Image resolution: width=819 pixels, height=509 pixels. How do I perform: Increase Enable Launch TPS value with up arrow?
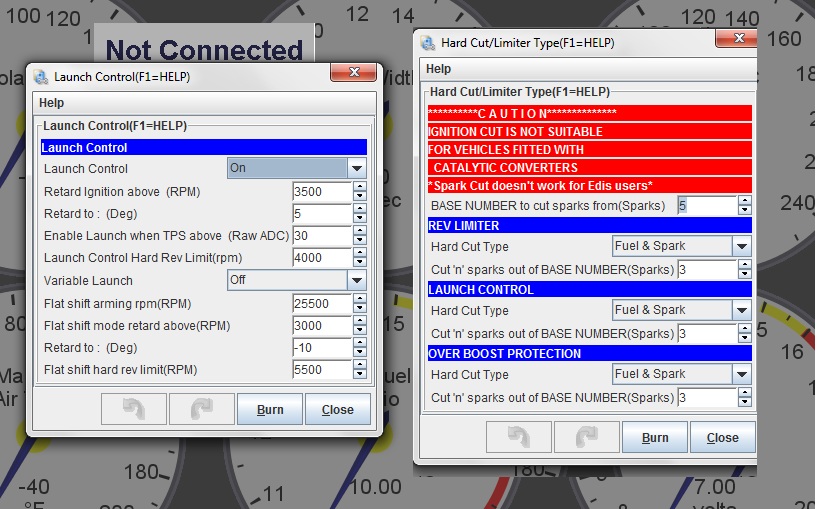click(359, 231)
